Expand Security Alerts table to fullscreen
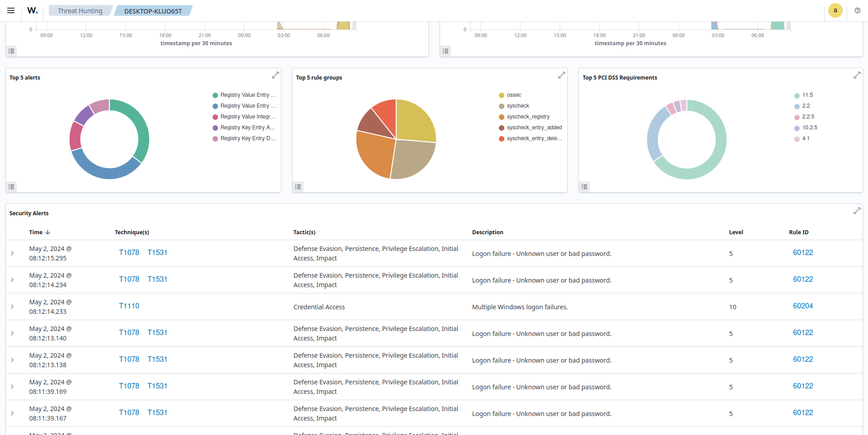 point(857,211)
